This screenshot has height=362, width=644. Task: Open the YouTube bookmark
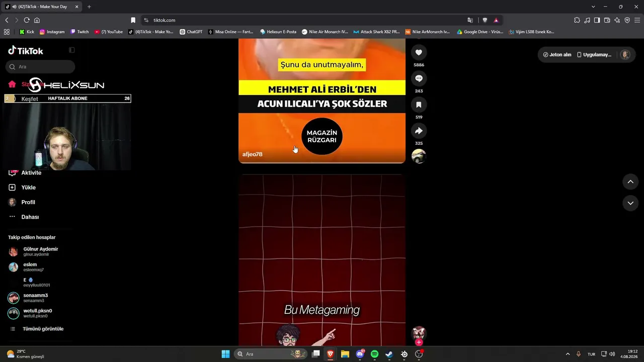pyautogui.click(x=109, y=32)
